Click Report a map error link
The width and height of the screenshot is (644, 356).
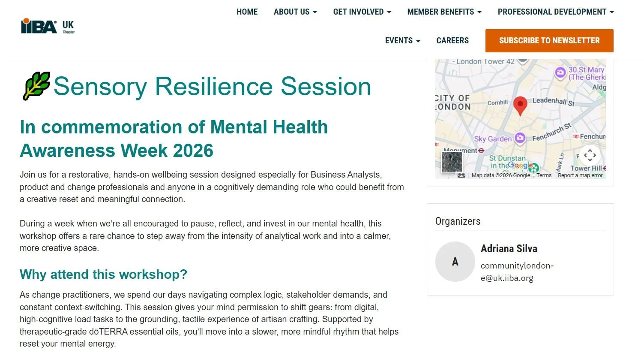click(x=580, y=175)
